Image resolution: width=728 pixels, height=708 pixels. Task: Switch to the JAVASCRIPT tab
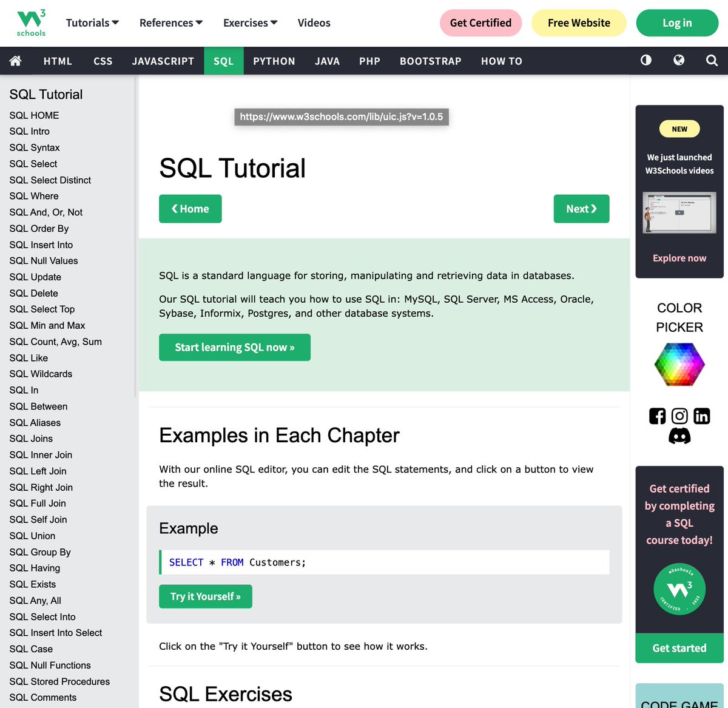click(163, 61)
